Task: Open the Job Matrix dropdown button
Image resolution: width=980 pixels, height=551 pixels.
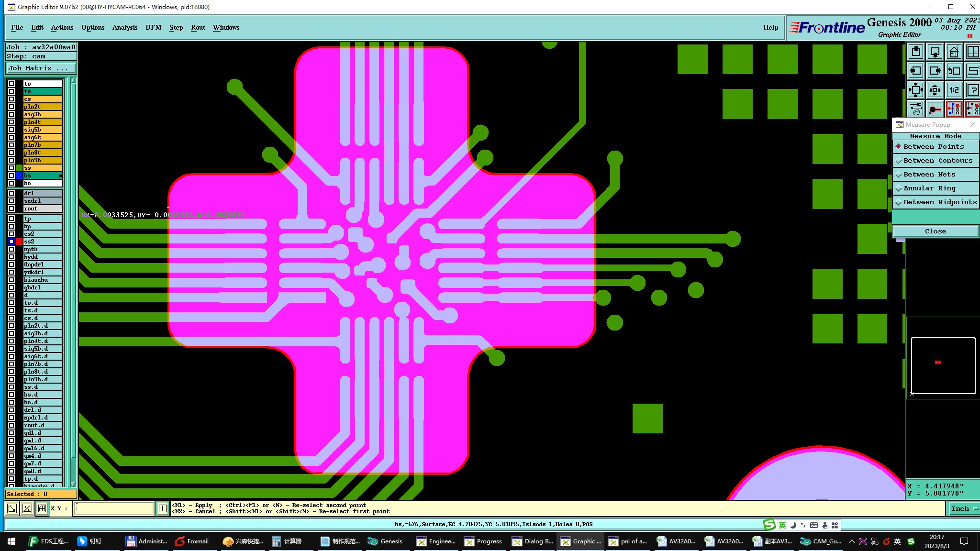Action: coord(40,68)
